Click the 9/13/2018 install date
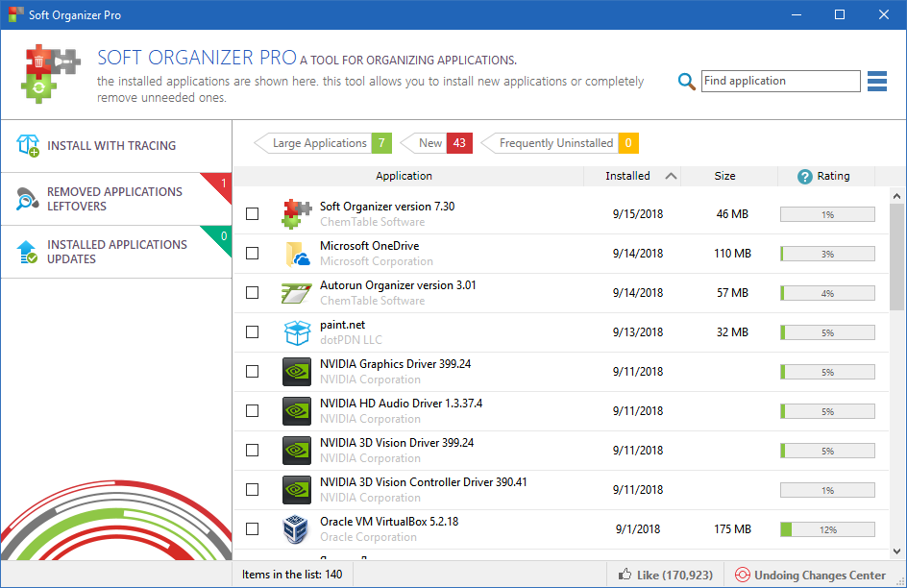 click(638, 331)
